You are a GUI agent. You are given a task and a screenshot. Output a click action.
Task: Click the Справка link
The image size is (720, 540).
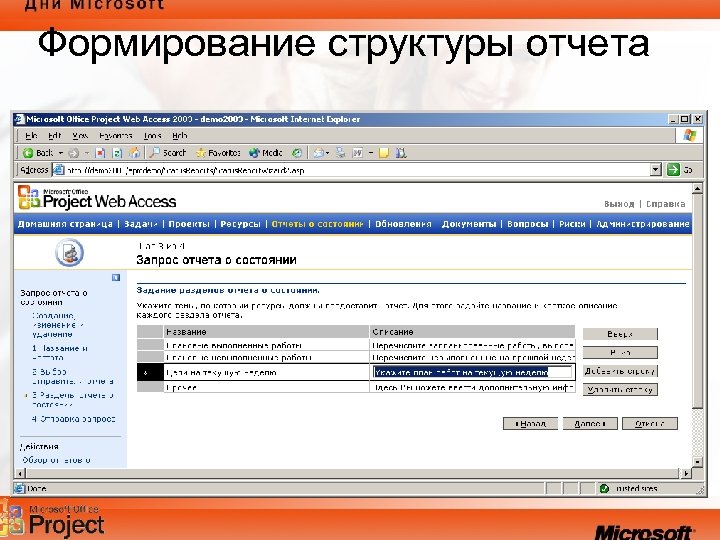click(x=665, y=204)
